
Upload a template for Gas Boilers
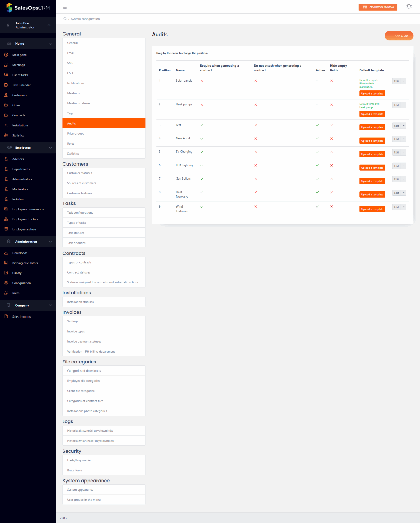pyautogui.click(x=372, y=181)
